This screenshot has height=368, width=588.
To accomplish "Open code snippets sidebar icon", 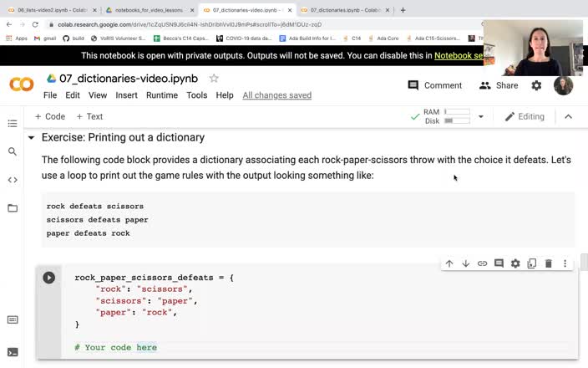I will 13,180.
